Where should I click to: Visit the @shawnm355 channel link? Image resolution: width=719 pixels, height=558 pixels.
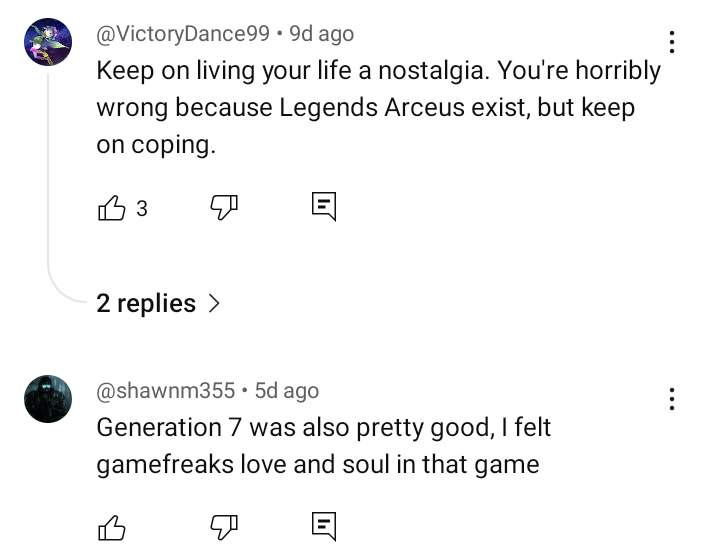tap(166, 391)
